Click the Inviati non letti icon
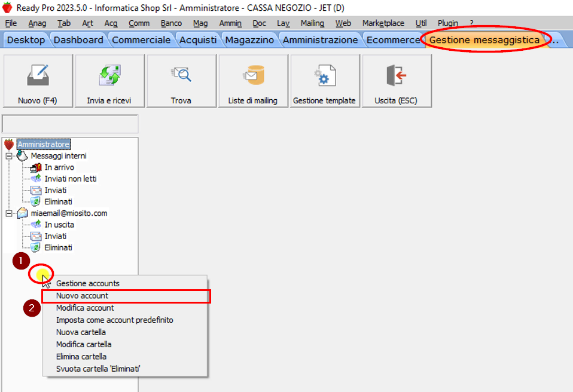Viewport: 573px width, 392px height. point(36,179)
